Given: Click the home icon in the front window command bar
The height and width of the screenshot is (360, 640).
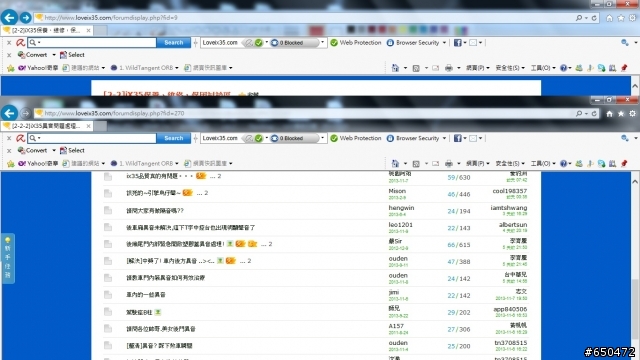Looking at the screenshot, I should click(395, 163).
